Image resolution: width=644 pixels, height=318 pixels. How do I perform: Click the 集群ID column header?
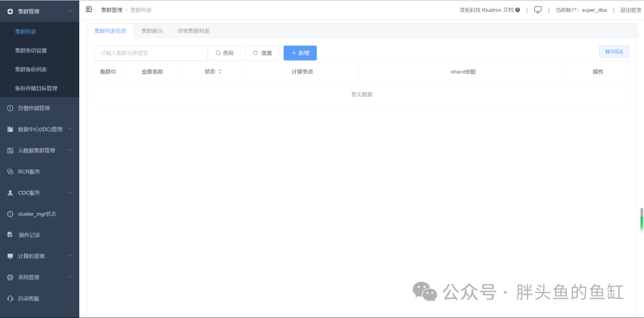pyautogui.click(x=108, y=72)
